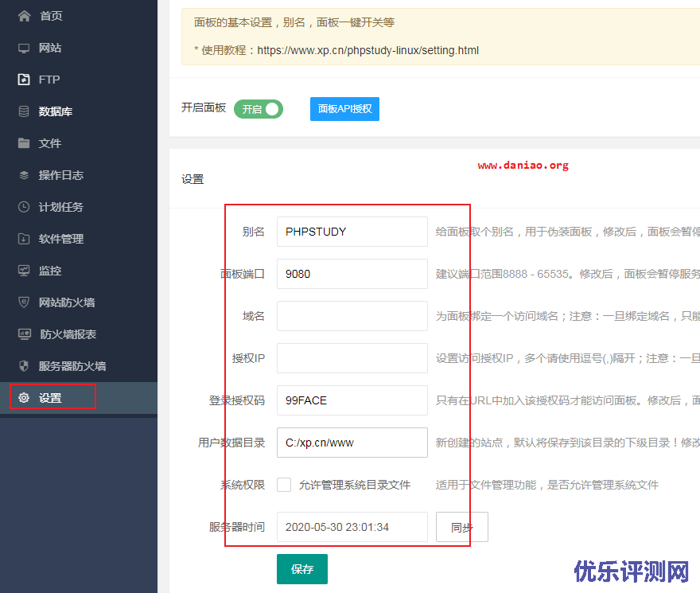Click the 面板API授权 authorization button
Screen dimensions: 700x593
(344, 110)
